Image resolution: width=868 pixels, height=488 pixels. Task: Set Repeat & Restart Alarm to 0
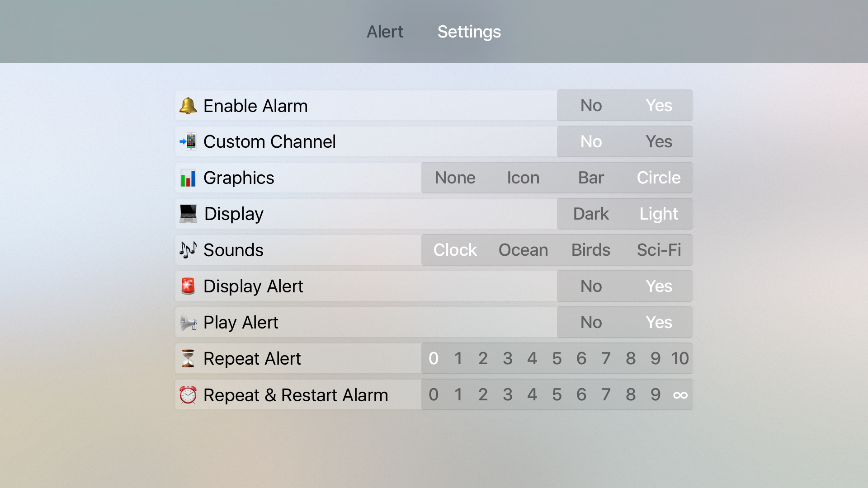point(434,394)
